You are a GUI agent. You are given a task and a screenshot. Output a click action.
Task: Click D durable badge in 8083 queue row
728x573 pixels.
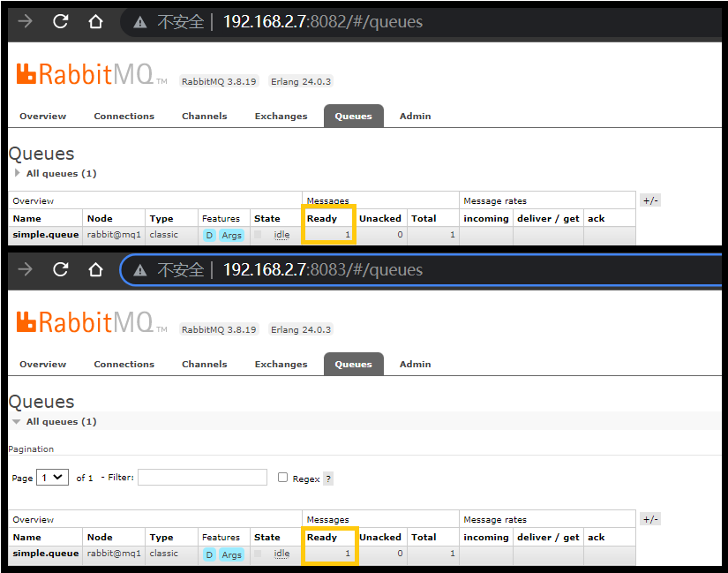point(209,554)
